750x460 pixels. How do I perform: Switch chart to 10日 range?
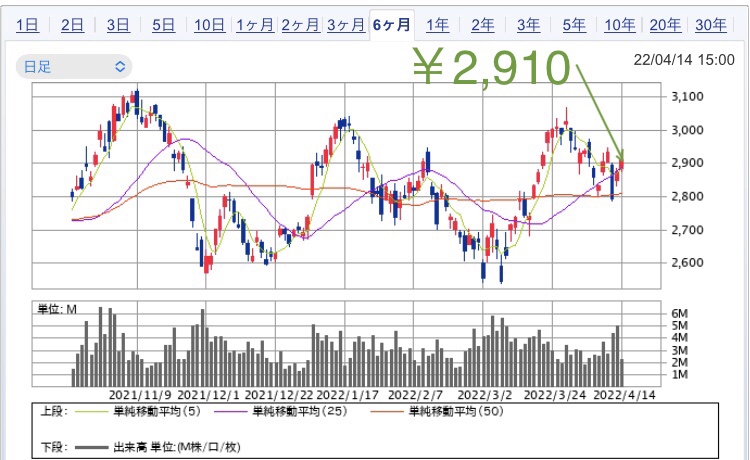click(x=209, y=25)
